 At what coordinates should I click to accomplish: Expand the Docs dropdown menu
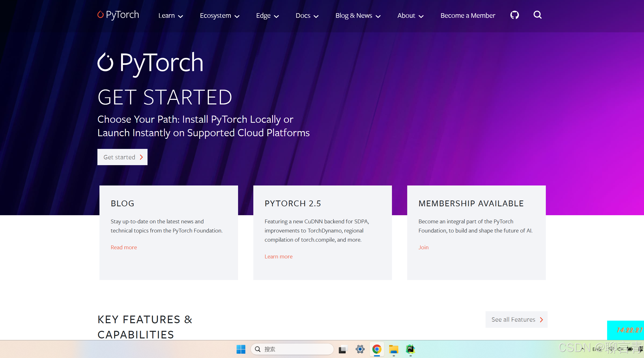point(307,16)
